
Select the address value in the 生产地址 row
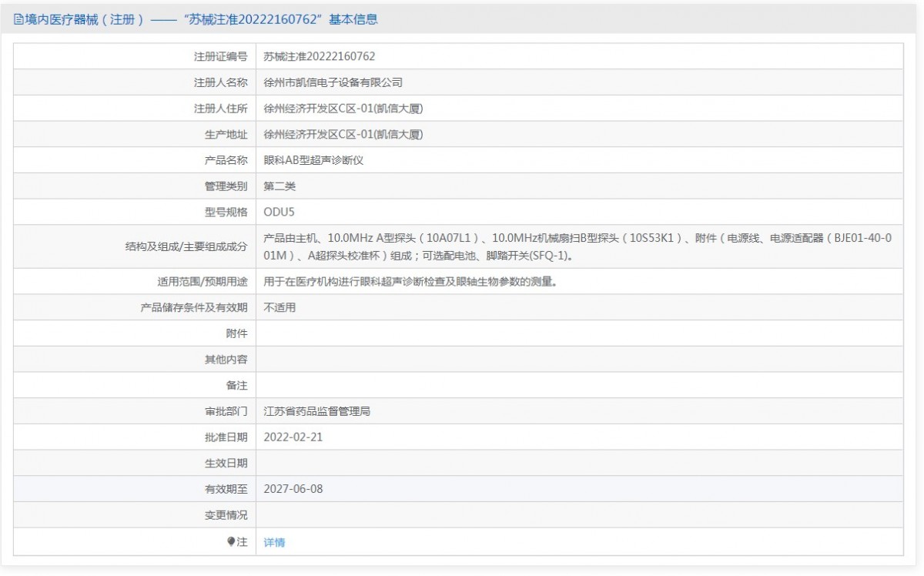343,134
